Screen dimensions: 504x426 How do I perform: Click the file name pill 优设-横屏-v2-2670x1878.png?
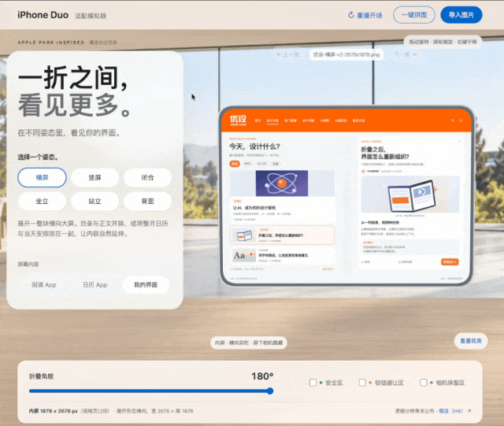[346, 54]
